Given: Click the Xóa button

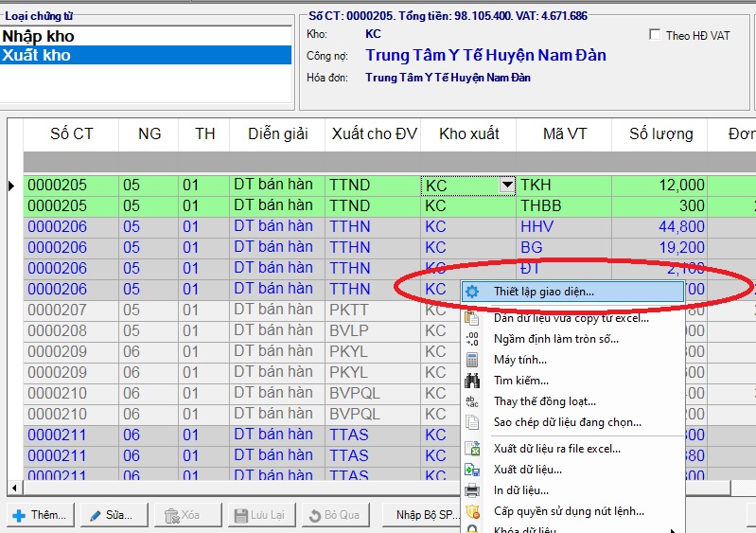Looking at the screenshot, I should pyautogui.click(x=188, y=515).
